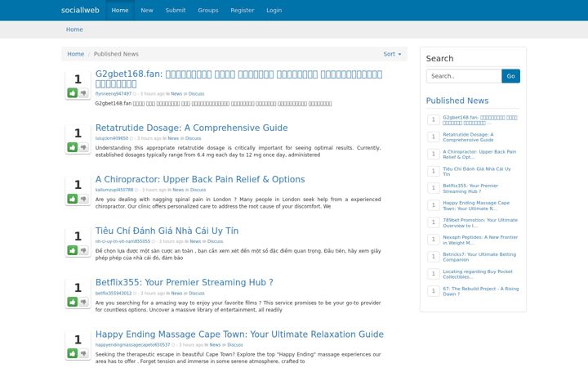Downvote Happy Ending Massage Cape Town story
588x368 pixels.
[x=83, y=353]
